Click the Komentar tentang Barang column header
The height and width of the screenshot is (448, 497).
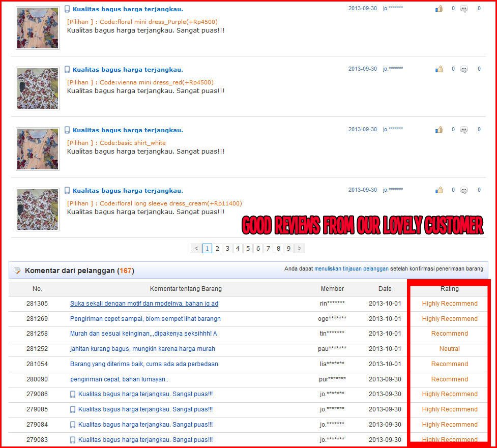(x=186, y=289)
